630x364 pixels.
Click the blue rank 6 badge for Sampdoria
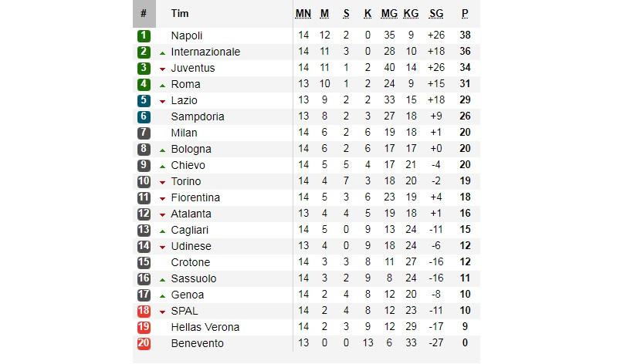coord(144,116)
